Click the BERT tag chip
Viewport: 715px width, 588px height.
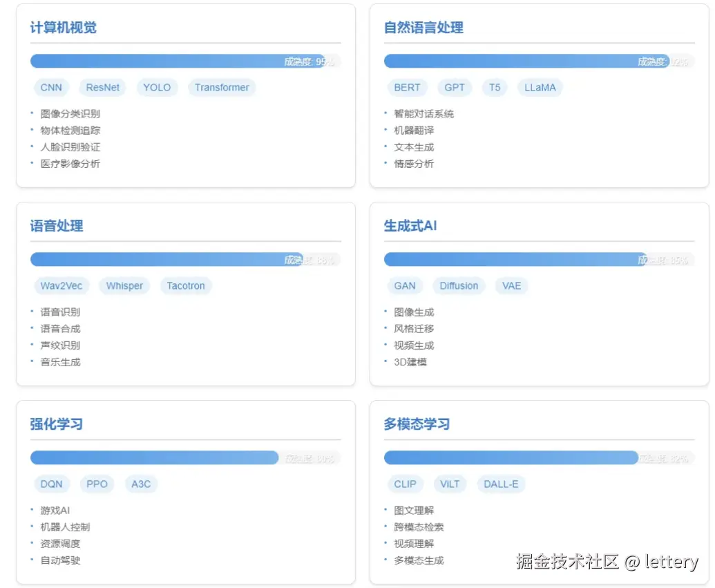click(407, 88)
